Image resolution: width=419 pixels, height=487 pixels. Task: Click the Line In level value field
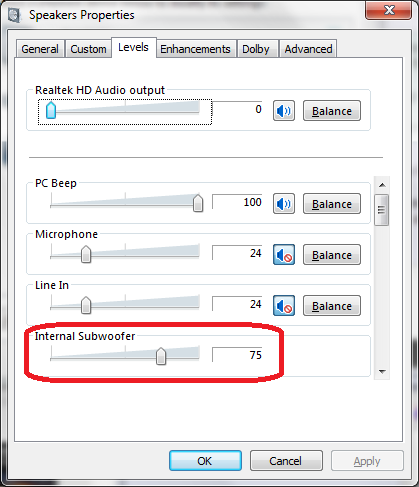(x=237, y=304)
